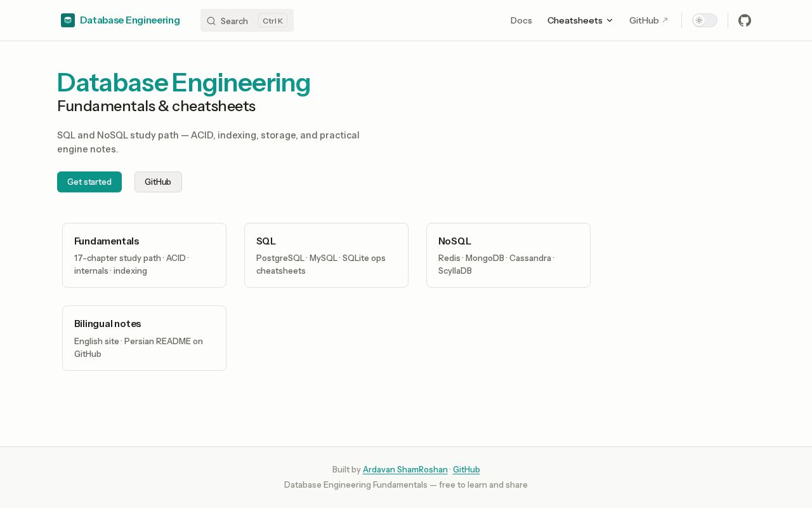The width and height of the screenshot is (812, 508).
Task: Click the 'SQL and NoSQL study path' description text
Action: 208,142
